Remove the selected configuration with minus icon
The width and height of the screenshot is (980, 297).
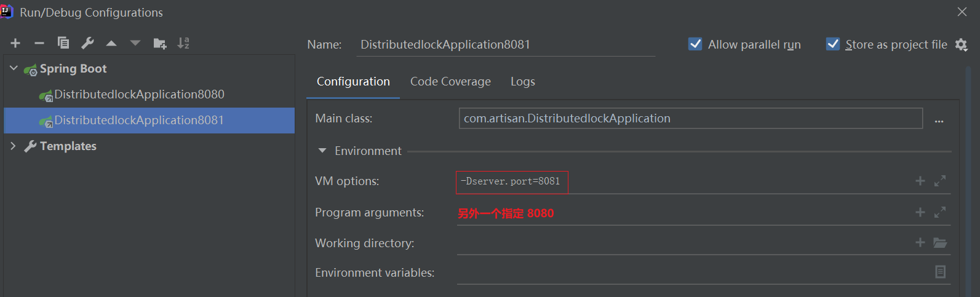39,43
